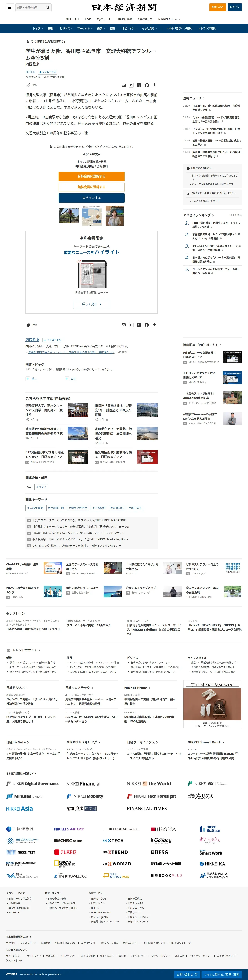Viewport: 248px width, 980px height.
Task: Expand the 速報 nav dropdown
Action: click(x=51, y=29)
